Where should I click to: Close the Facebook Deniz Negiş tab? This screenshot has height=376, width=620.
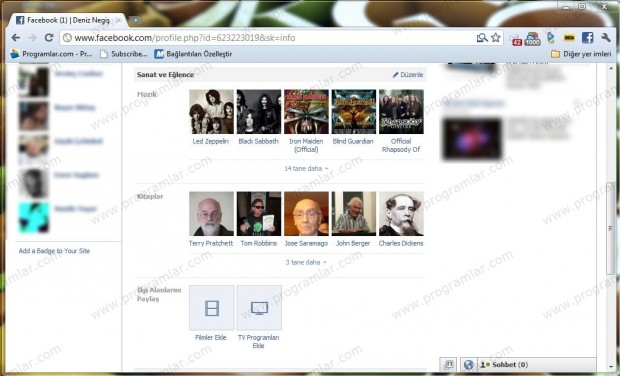[x=118, y=19]
